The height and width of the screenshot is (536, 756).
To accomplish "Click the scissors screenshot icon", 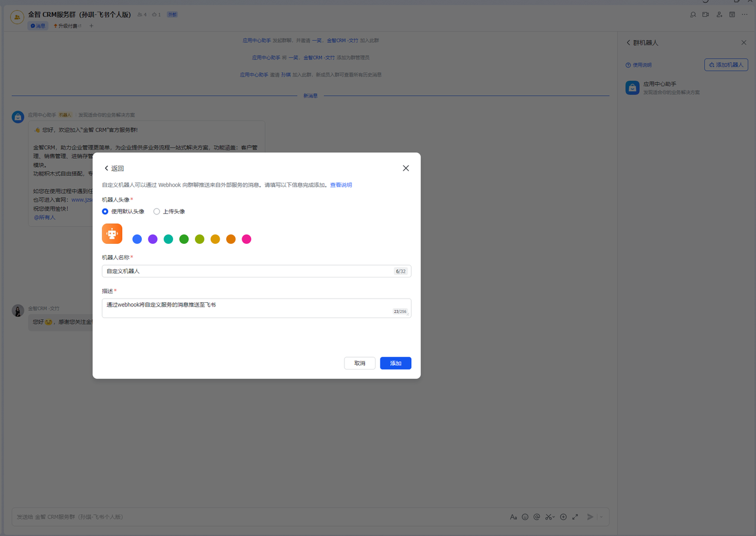I will [x=548, y=517].
